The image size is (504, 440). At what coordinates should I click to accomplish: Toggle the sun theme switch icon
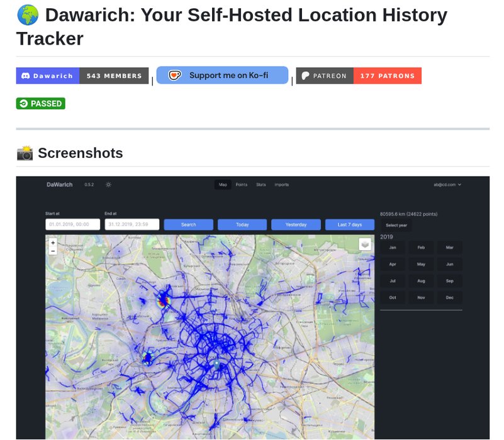coord(108,185)
